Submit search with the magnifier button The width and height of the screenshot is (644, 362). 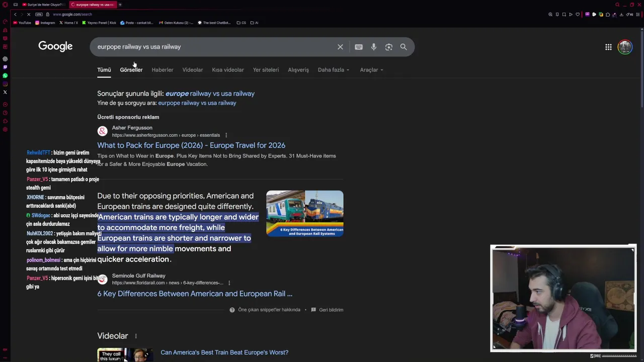tap(404, 47)
